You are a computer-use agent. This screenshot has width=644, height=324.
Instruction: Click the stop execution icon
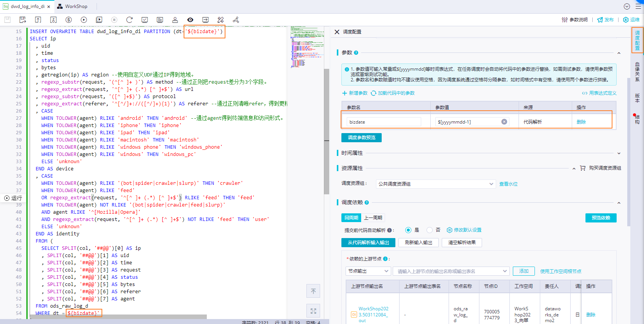point(114,20)
